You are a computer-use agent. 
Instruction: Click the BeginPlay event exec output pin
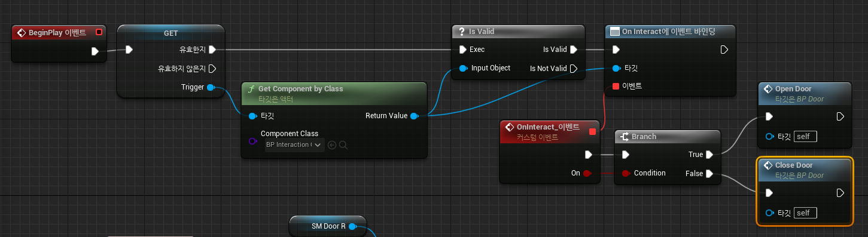(95, 51)
